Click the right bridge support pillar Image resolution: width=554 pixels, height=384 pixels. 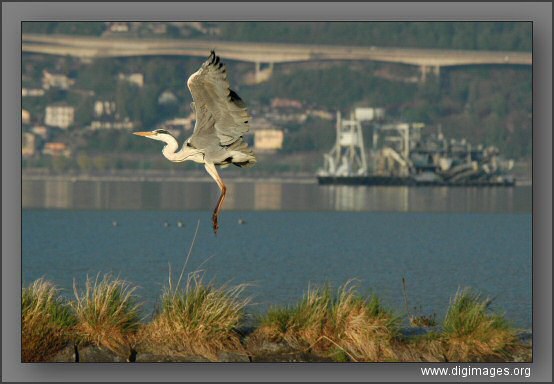pos(429,73)
